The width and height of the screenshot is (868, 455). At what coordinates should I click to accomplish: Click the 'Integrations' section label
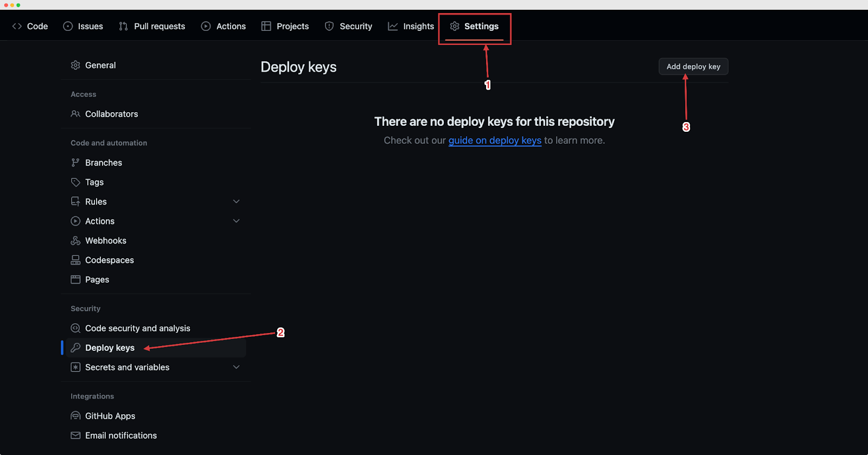(x=92, y=396)
